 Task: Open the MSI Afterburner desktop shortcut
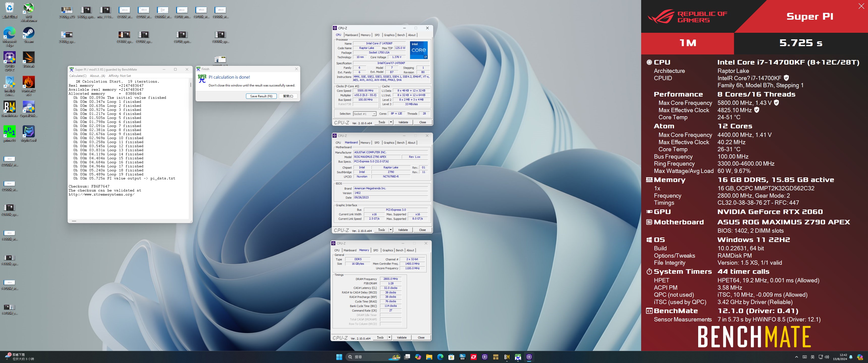(29, 12)
